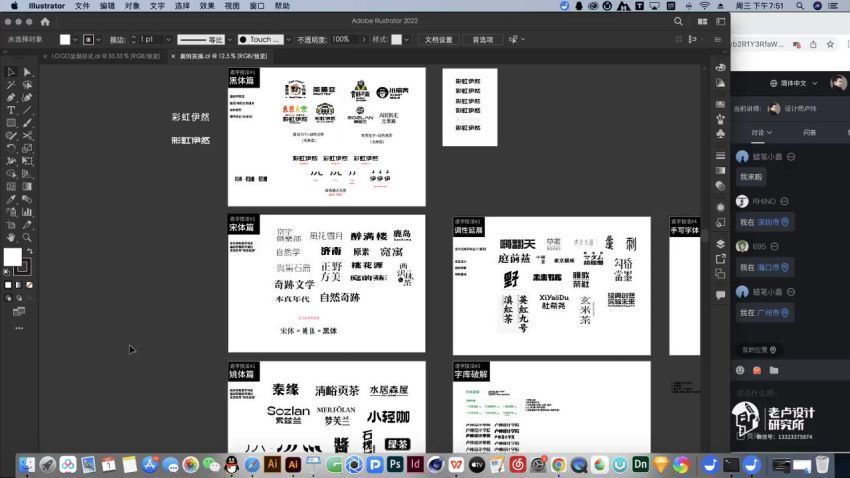This screenshot has height=478, width=850.
Task: Click the 文档设置 button
Action: (439, 40)
